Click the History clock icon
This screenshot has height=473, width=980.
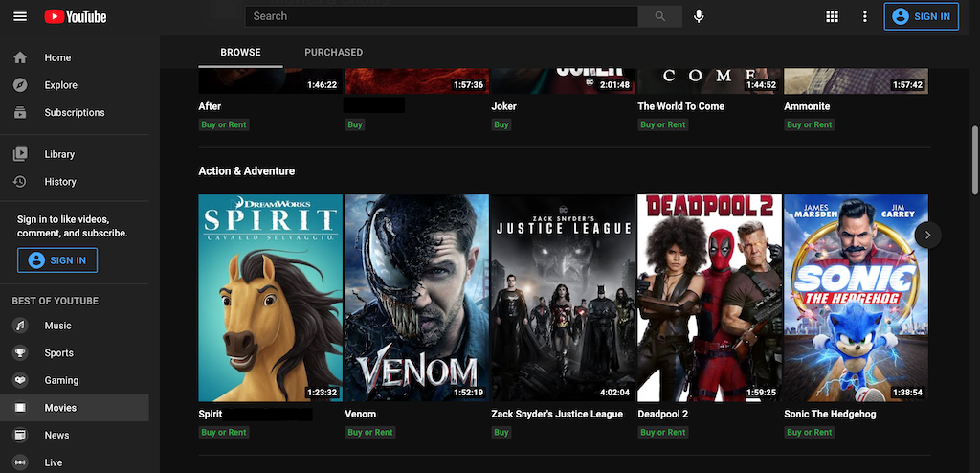pyautogui.click(x=20, y=181)
